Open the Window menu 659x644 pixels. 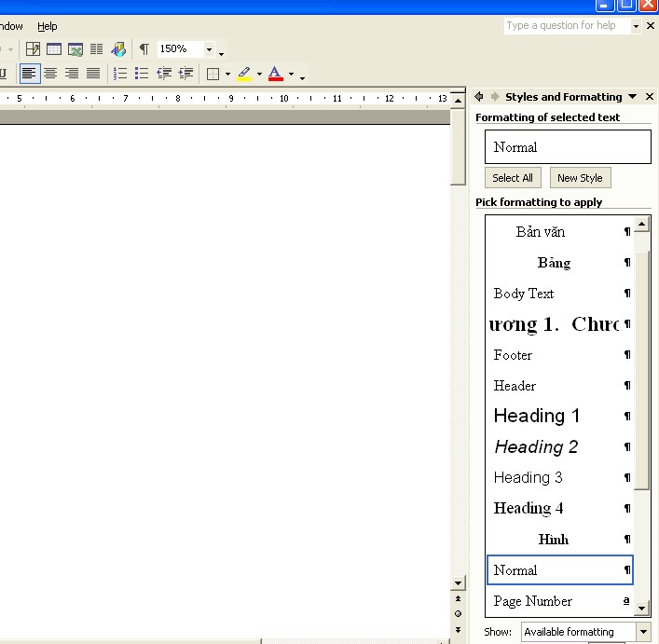(11, 26)
